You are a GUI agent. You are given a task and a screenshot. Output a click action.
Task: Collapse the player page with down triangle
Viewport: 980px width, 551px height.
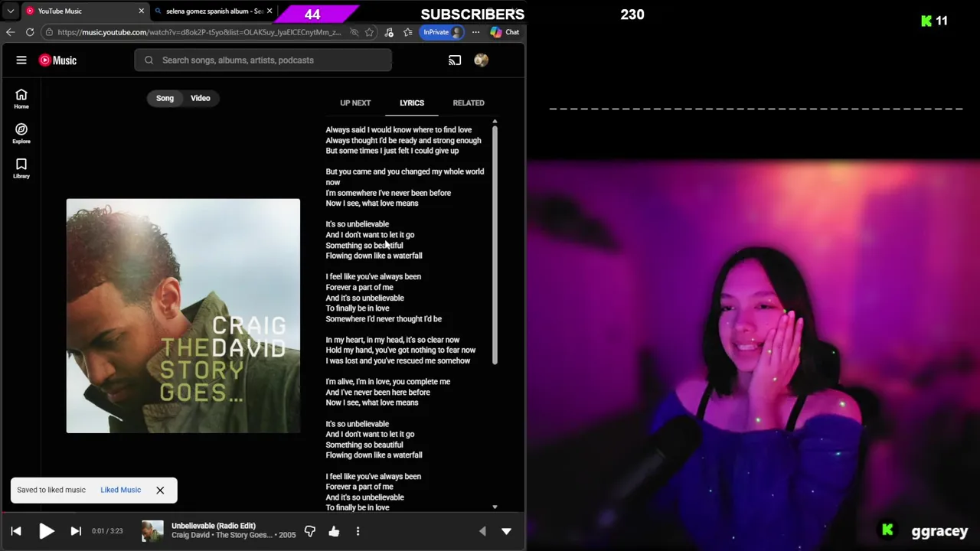click(x=506, y=531)
